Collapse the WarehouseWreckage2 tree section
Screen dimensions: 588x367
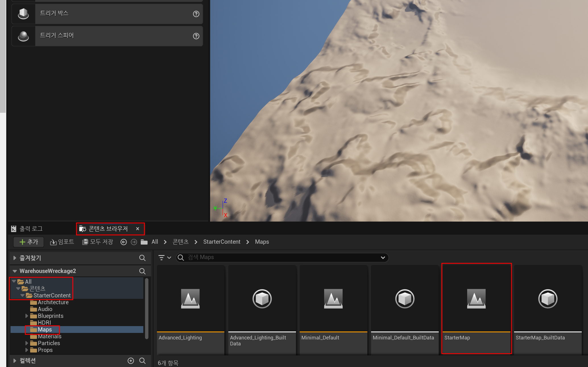pyautogui.click(x=15, y=271)
